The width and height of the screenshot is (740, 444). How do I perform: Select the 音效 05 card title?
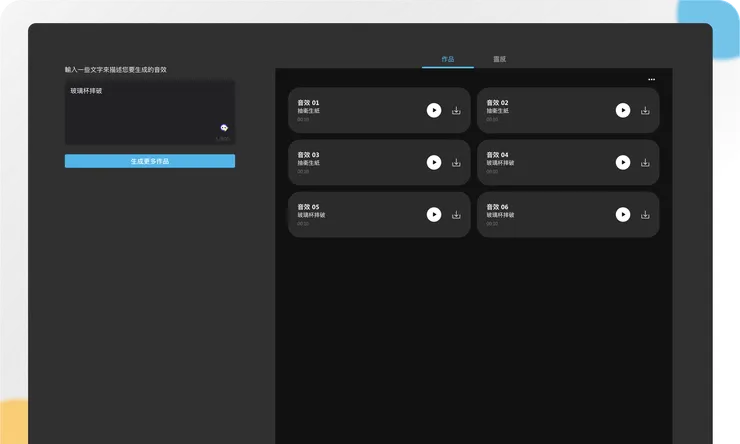click(308, 207)
